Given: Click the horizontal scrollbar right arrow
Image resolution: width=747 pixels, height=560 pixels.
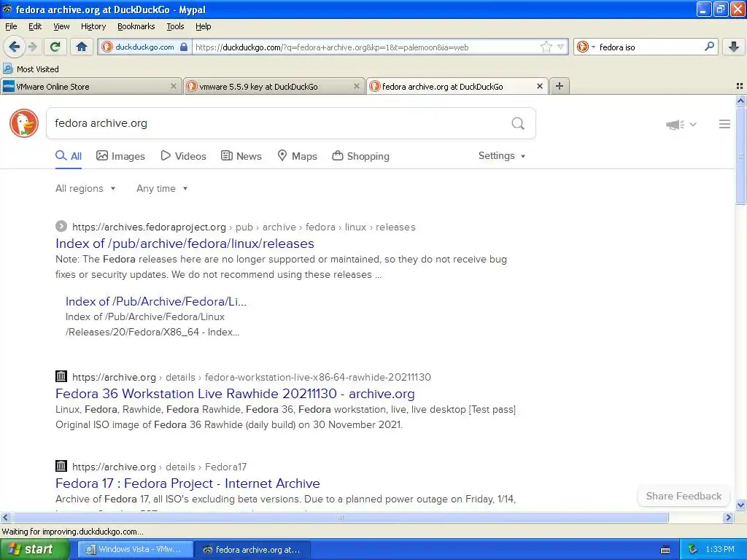Looking at the screenshot, I should click(x=728, y=517).
